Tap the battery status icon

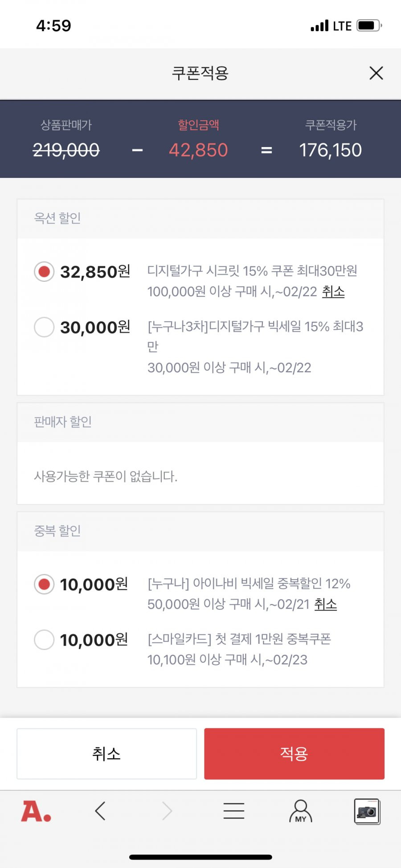(x=369, y=25)
